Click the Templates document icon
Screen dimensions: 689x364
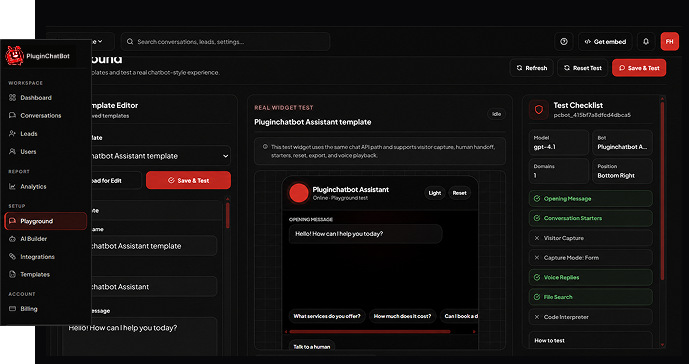12,274
